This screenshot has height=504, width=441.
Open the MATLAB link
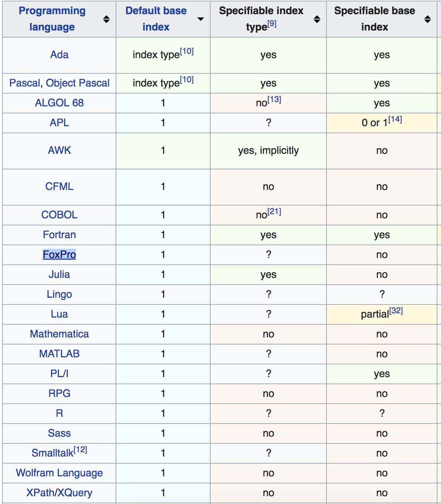(x=59, y=354)
